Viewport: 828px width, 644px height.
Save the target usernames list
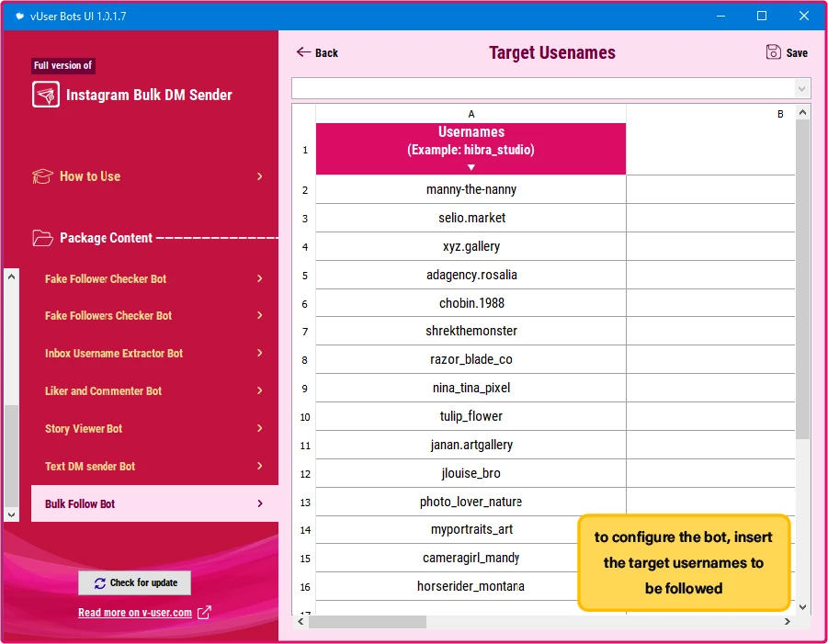click(x=787, y=52)
